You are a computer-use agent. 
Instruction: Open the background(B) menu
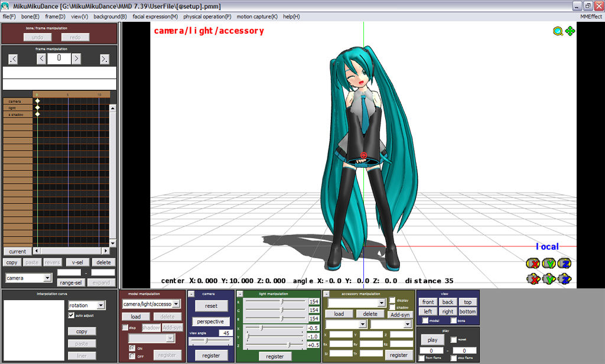tap(110, 17)
